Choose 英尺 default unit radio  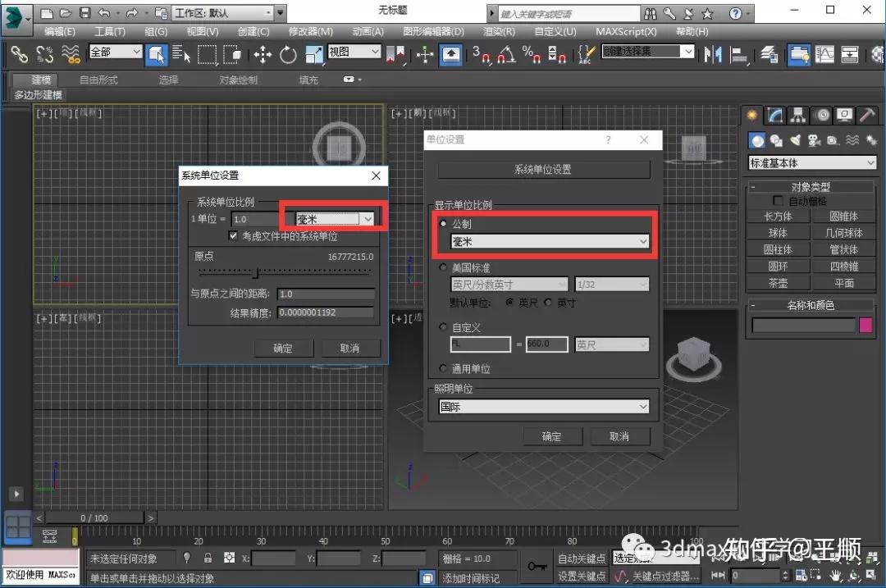[509, 302]
